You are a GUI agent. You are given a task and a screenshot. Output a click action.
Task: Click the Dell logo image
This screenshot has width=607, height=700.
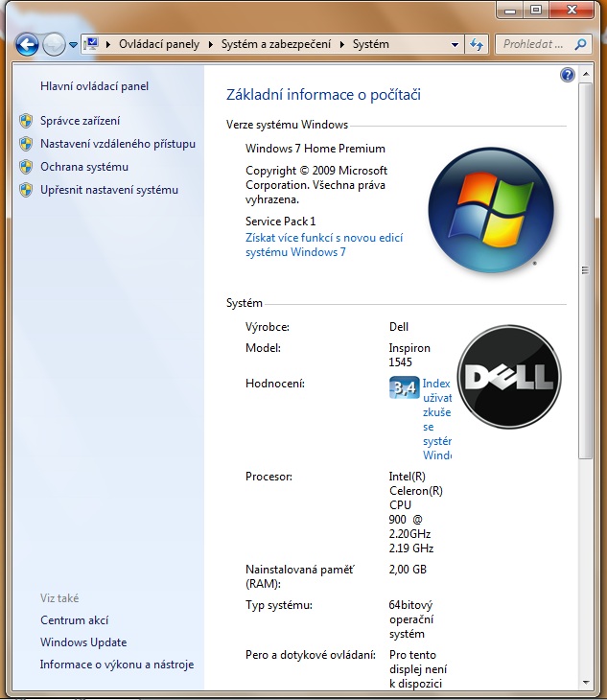click(509, 377)
